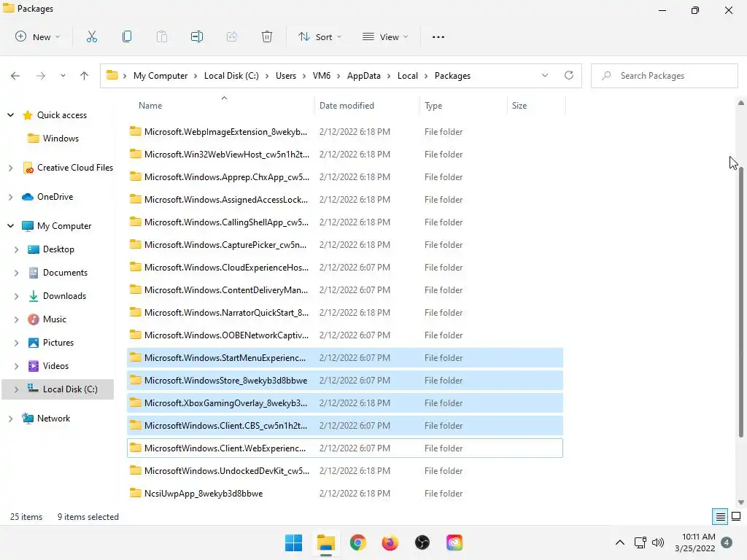Screen dimensions: 747x560
Task: Go forward with the right arrow
Action: point(41,76)
